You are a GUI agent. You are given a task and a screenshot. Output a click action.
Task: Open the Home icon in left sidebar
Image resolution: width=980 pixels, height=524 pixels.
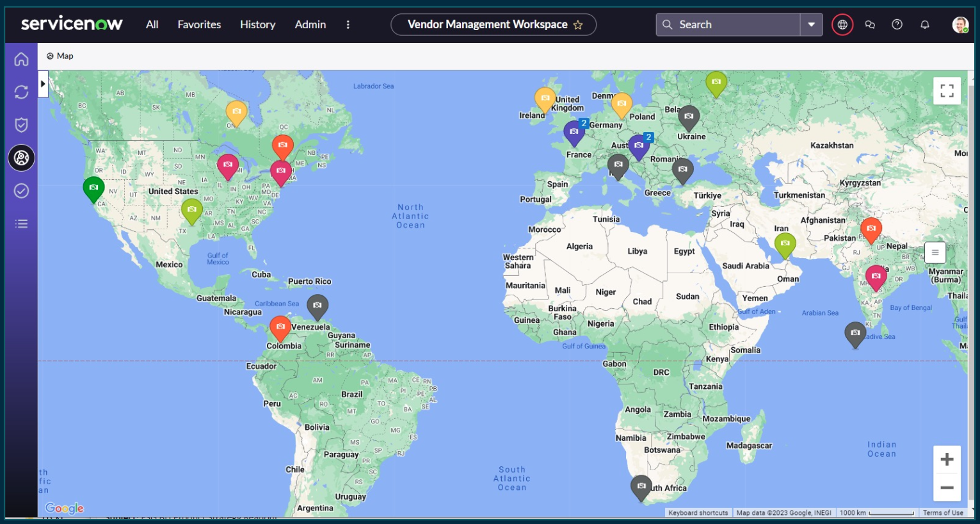(21, 59)
